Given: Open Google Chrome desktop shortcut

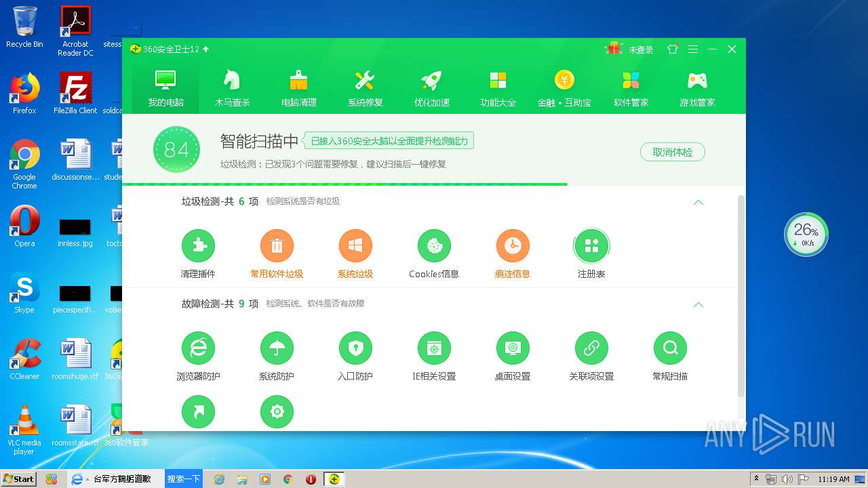Looking at the screenshot, I should click(24, 164).
